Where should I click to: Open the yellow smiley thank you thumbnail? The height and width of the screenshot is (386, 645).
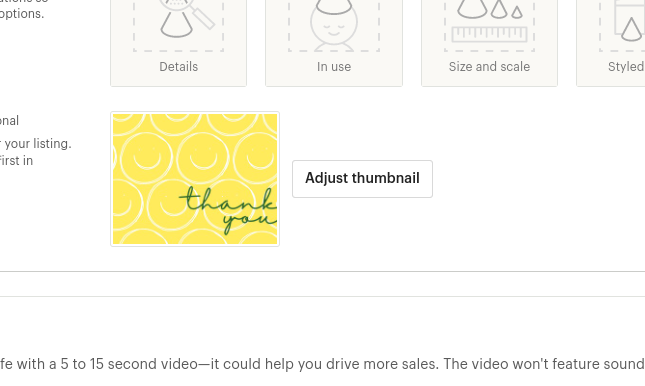pos(195,179)
